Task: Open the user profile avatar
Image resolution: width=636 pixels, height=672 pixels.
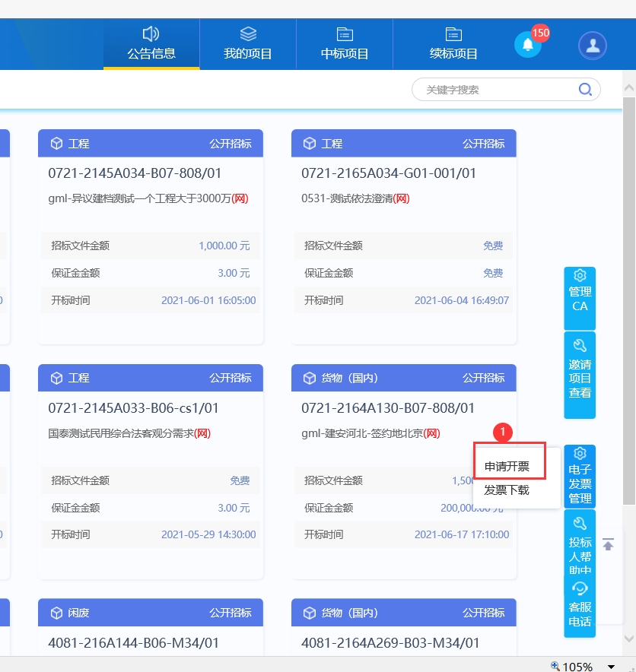Action: click(592, 45)
